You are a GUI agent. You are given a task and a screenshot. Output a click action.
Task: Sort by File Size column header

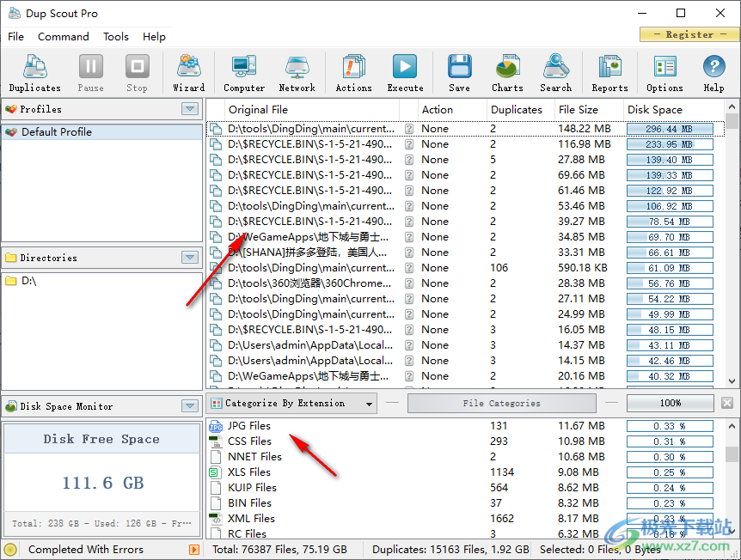(x=589, y=110)
